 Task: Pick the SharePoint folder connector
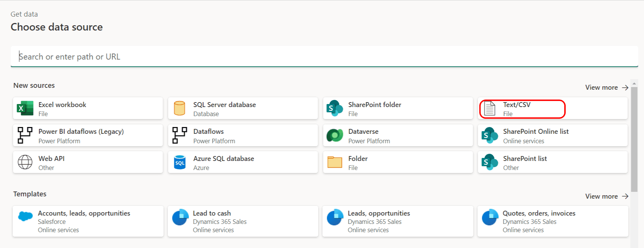(398, 109)
